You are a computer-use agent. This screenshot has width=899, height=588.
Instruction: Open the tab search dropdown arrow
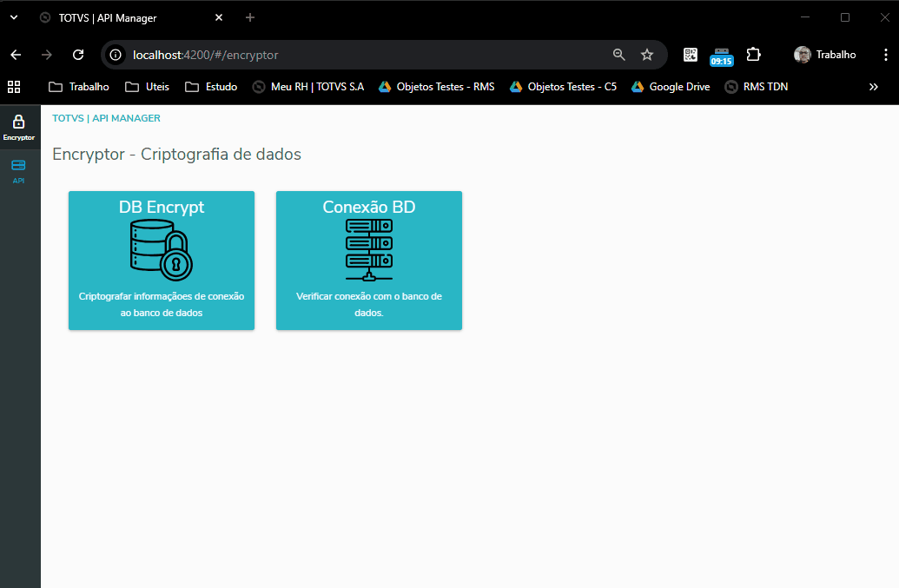pos(14,17)
